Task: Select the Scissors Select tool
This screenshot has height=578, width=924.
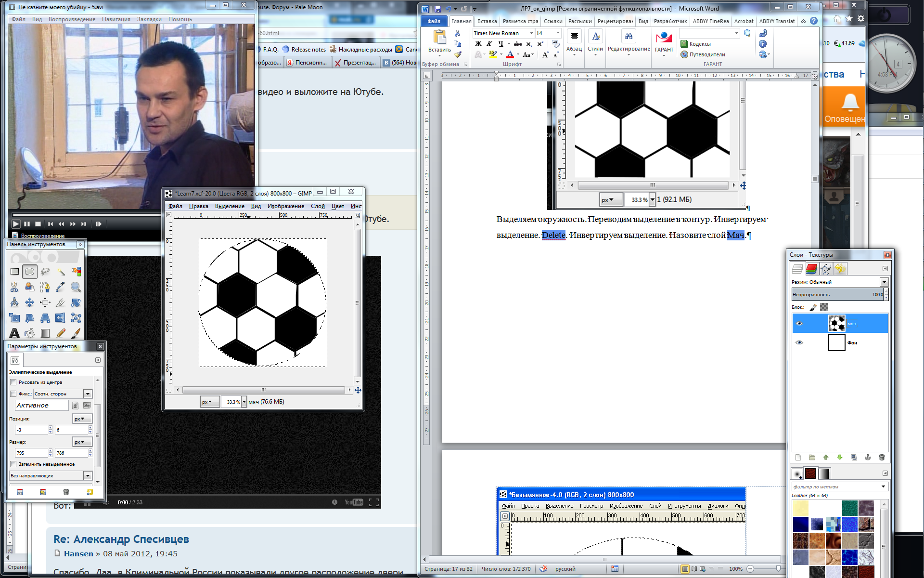Action: tap(14, 287)
